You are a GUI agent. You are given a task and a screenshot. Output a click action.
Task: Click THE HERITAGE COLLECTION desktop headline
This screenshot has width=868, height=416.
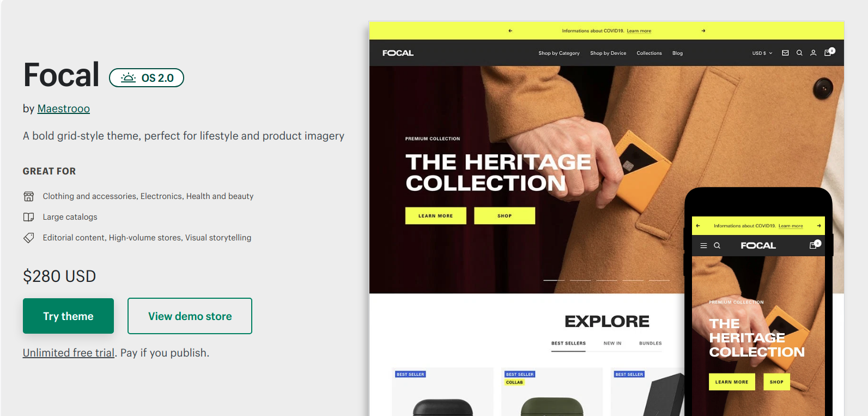point(498,172)
